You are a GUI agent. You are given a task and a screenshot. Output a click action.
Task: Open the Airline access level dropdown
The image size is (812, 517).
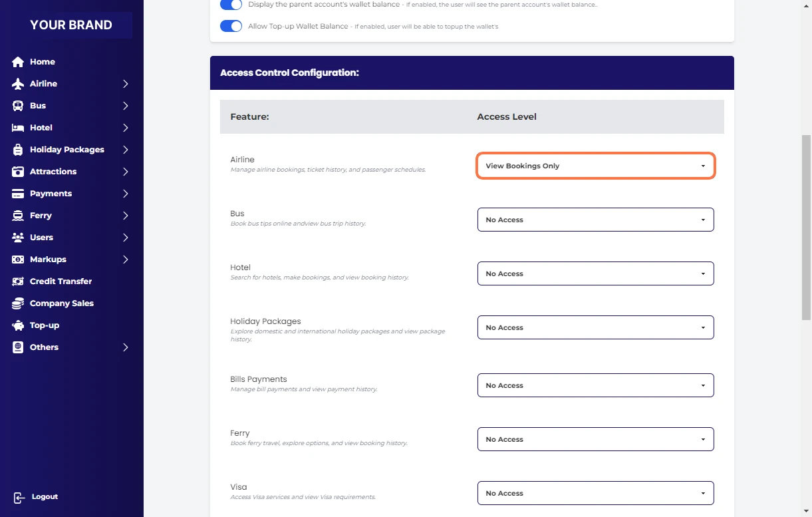(x=595, y=166)
